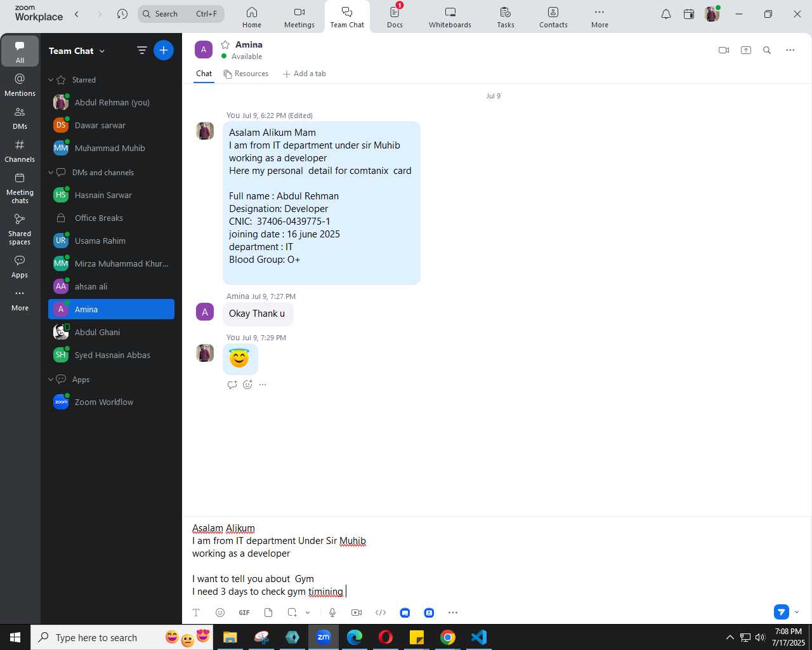Image resolution: width=812 pixels, height=650 pixels.
Task: Click the search box in top bar
Action: pyautogui.click(x=181, y=14)
